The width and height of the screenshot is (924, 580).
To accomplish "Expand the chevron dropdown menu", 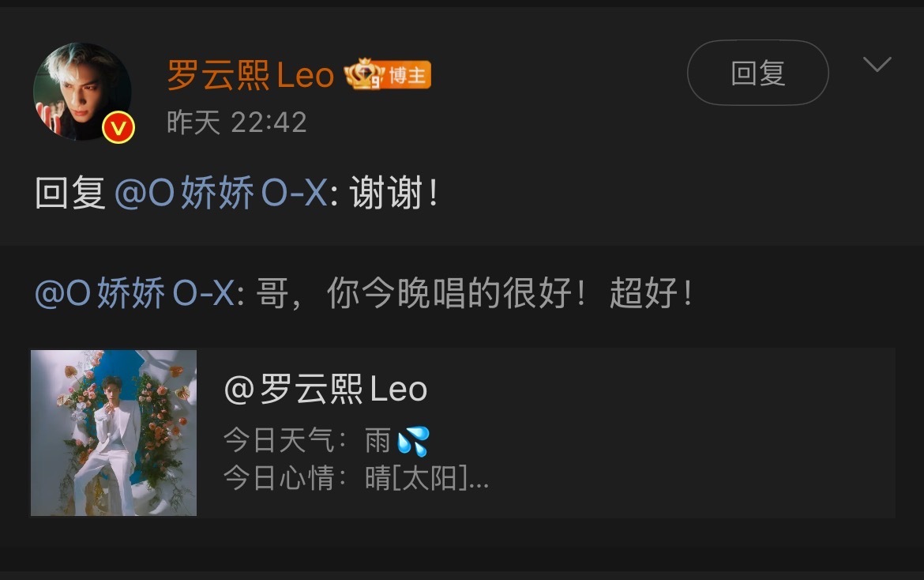I will pos(877,64).
